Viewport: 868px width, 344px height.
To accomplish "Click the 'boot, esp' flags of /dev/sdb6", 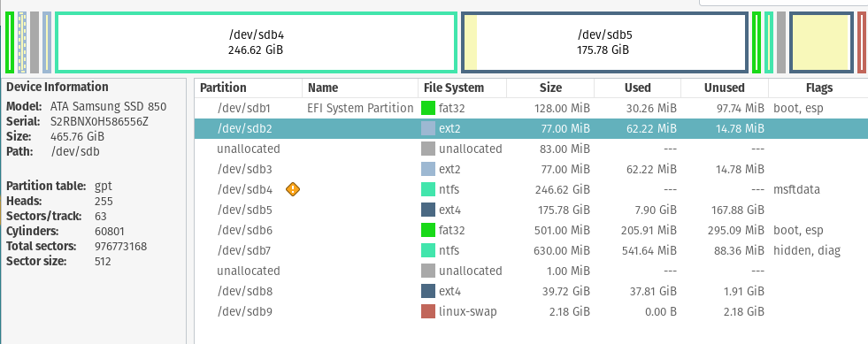I will pyautogui.click(x=798, y=230).
